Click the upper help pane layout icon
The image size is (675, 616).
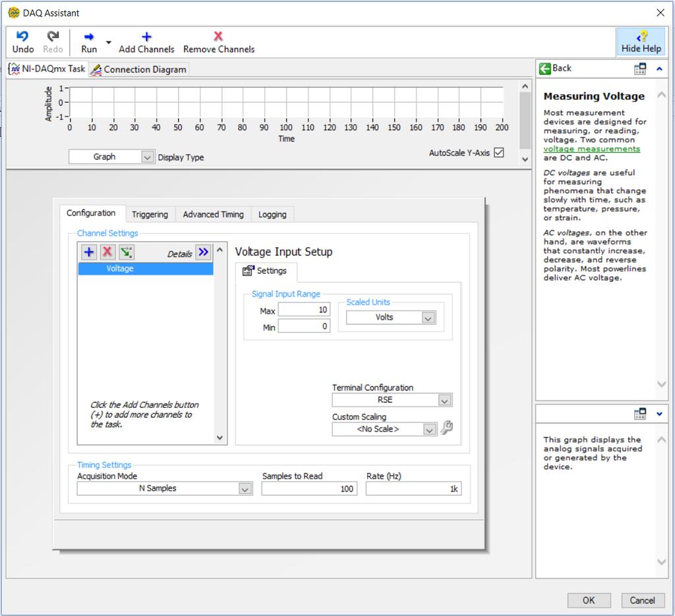640,69
